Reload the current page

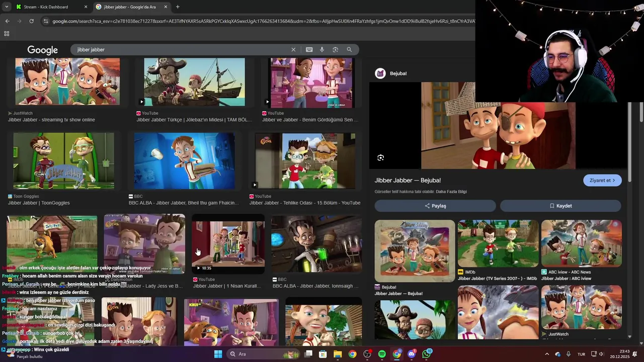(x=31, y=21)
